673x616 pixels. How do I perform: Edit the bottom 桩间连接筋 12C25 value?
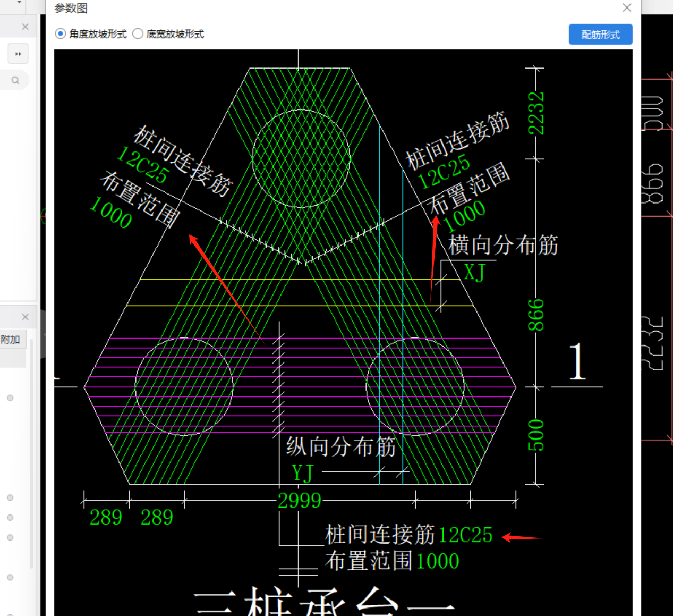(466, 535)
